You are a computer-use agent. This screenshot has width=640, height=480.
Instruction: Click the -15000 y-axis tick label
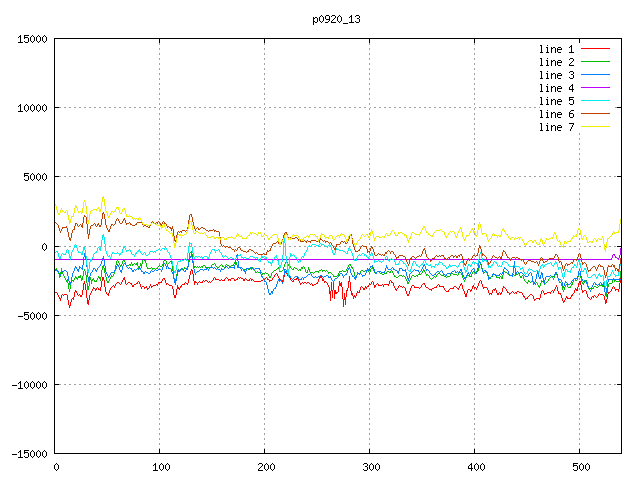pyautogui.click(x=28, y=454)
